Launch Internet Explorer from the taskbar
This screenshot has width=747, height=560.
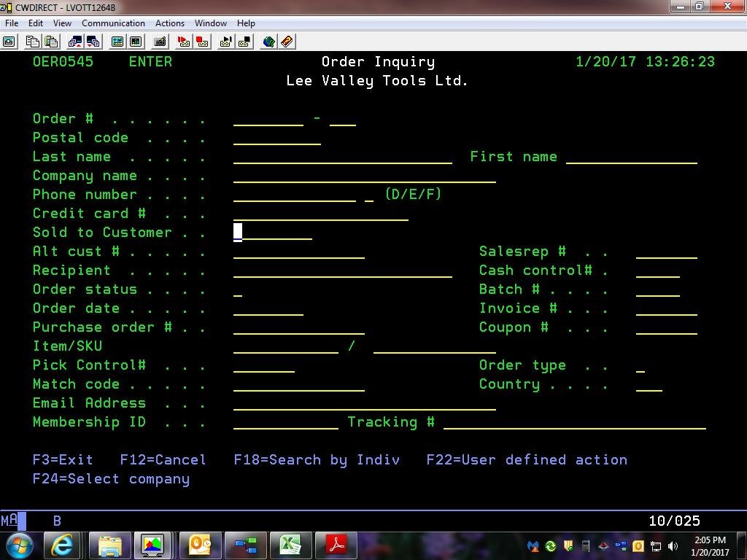[63, 545]
